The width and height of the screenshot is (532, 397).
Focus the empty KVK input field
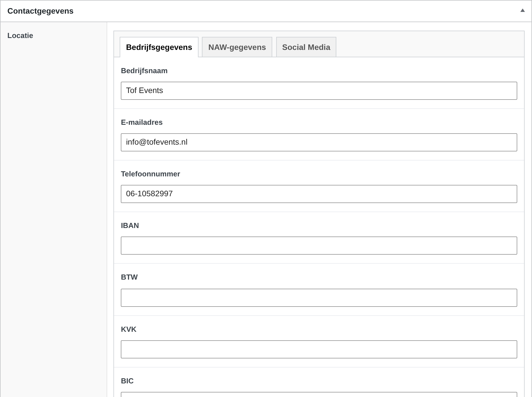pyautogui.click(x=319, y=349)
